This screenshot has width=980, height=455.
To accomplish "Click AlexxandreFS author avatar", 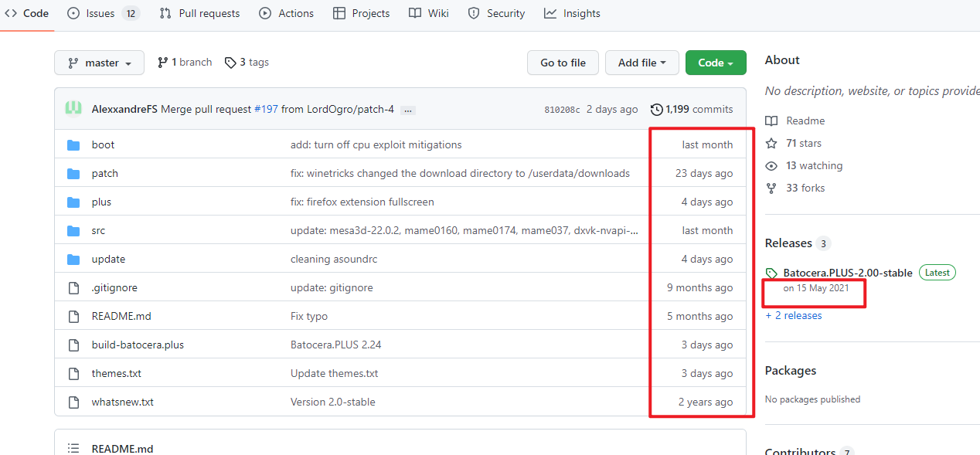I will (73, 109).
